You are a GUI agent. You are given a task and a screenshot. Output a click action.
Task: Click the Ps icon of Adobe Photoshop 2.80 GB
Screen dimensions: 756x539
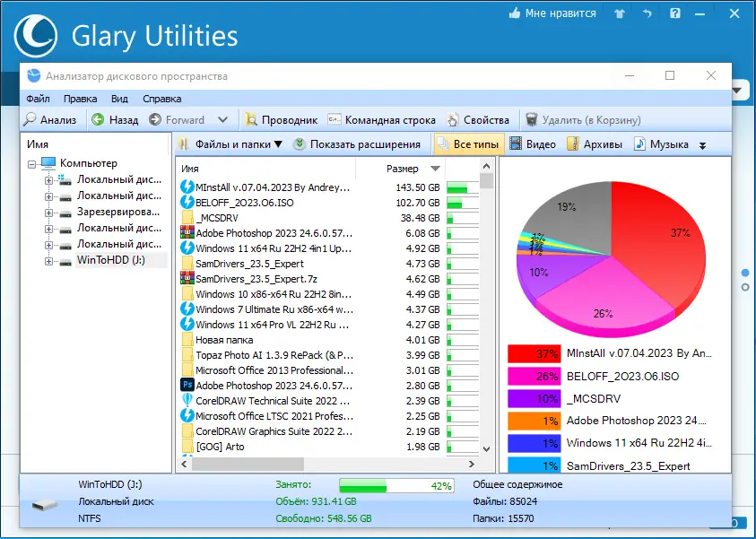pos(187,386)
